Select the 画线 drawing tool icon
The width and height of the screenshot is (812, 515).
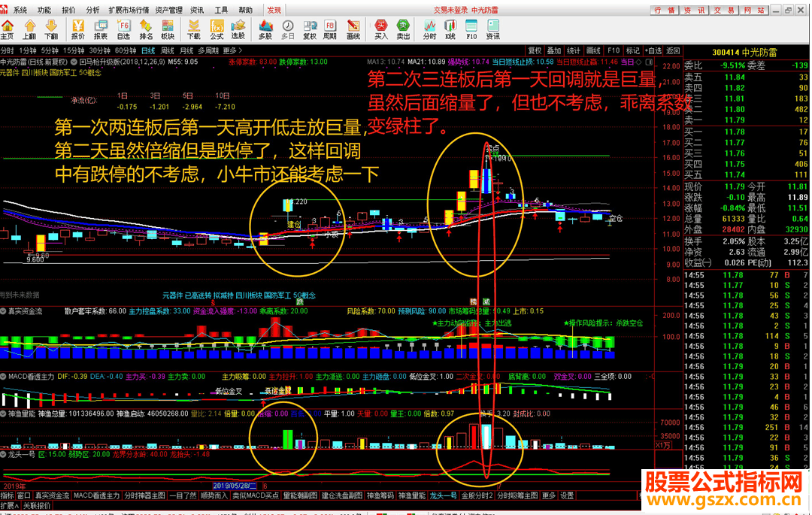tap(353, 29)
